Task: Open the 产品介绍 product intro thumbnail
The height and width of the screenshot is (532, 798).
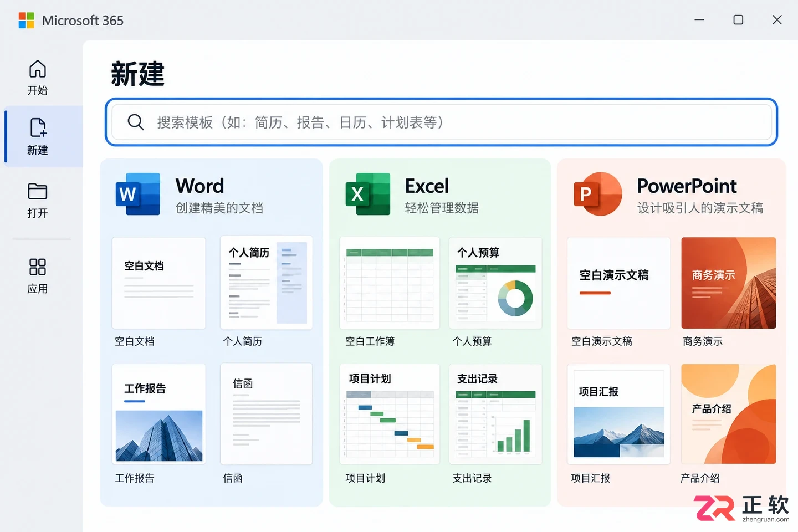Action: click(729, 414)
